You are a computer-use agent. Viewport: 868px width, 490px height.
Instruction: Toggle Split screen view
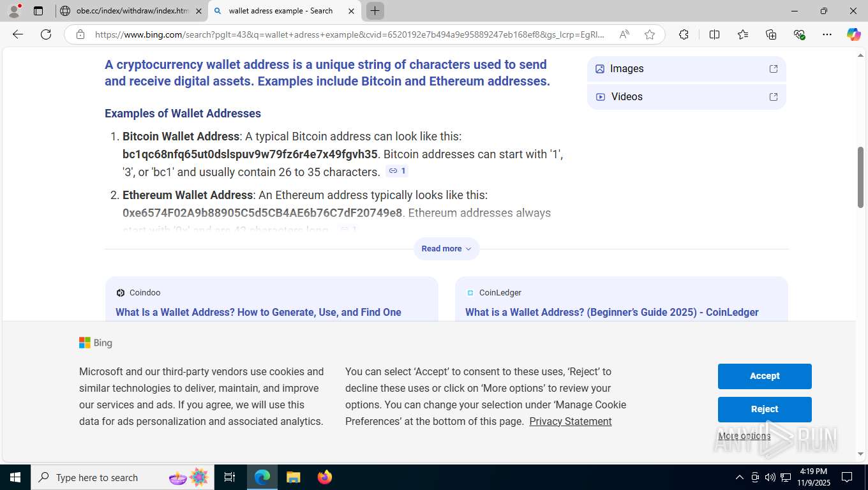pyautogui.click(x=714, y=34)
